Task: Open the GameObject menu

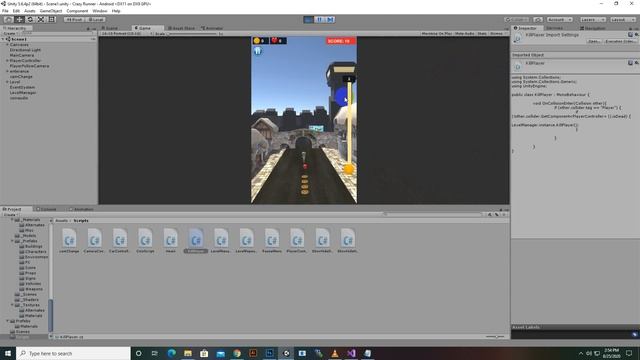Action: 51,11
